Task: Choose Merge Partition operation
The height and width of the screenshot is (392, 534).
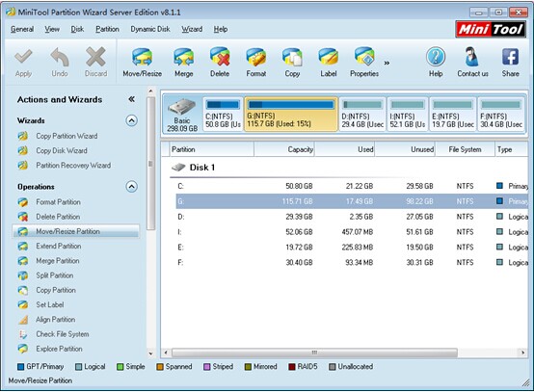Action: click(x=58, y=261)
